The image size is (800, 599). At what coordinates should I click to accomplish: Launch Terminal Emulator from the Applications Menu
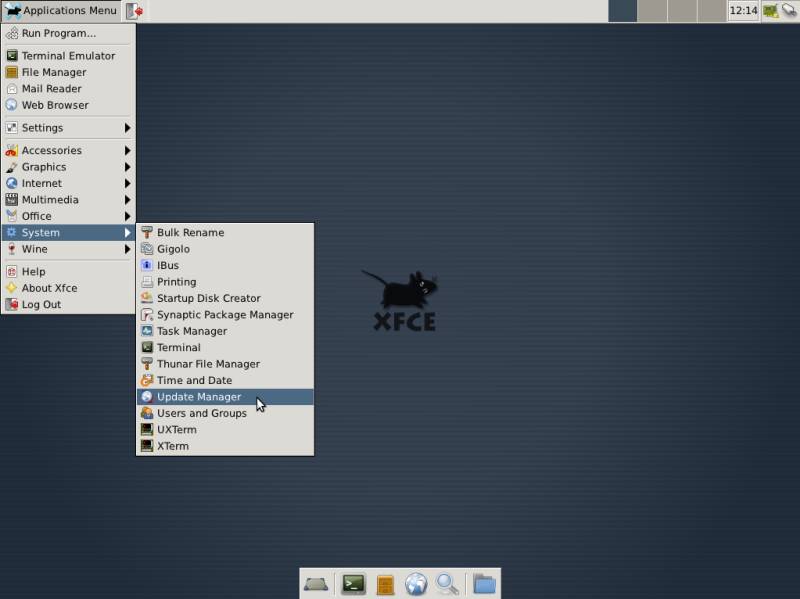(68, 56)
